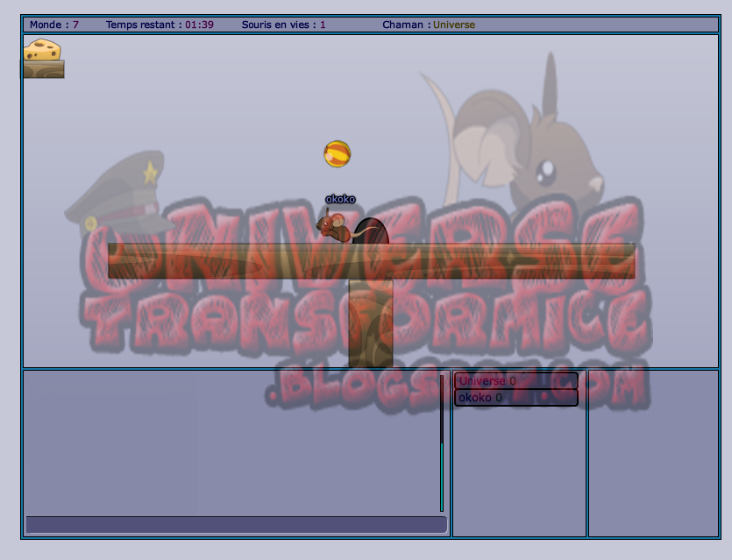Click the small wooden block under the cheese
The height and width of the screenshot is (560, 732).
click(44, 69)
